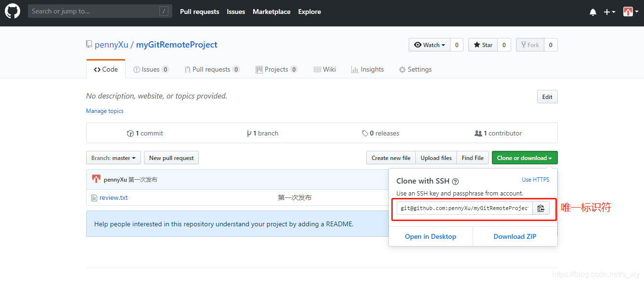
Task: Select the SSH clone URL field
Action: (x=464, y=208)
